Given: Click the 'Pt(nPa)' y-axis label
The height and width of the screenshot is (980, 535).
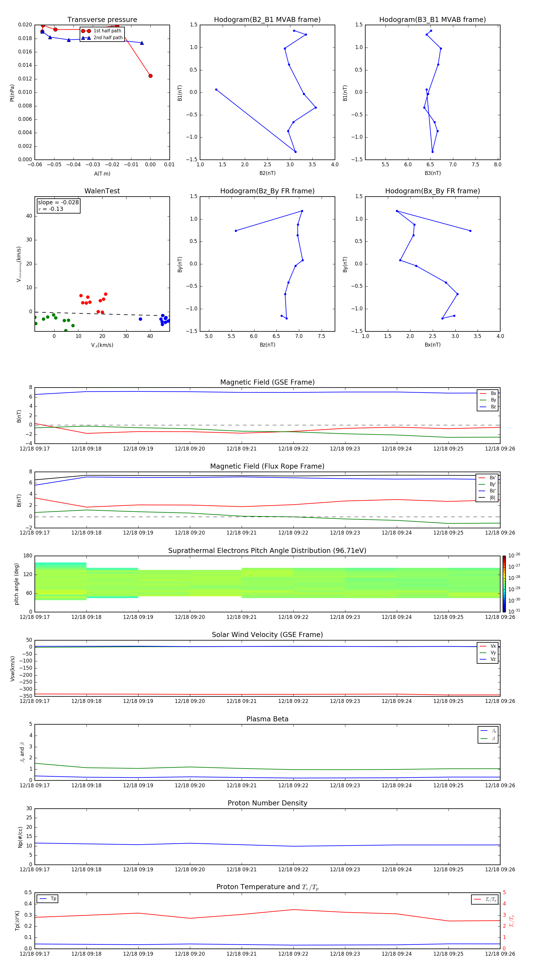Looking at the screenshot, I should (12, 92).
